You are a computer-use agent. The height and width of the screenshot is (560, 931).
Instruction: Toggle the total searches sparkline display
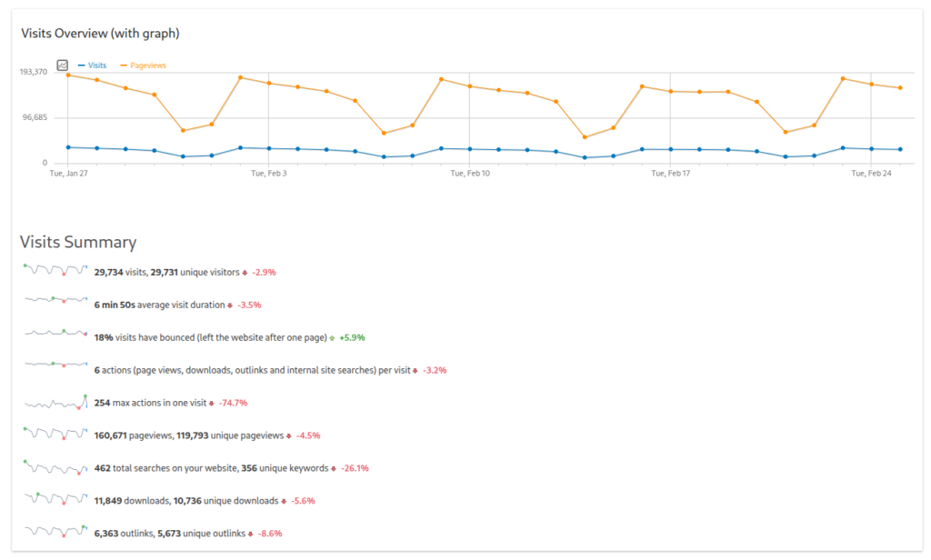click(55, 467)
